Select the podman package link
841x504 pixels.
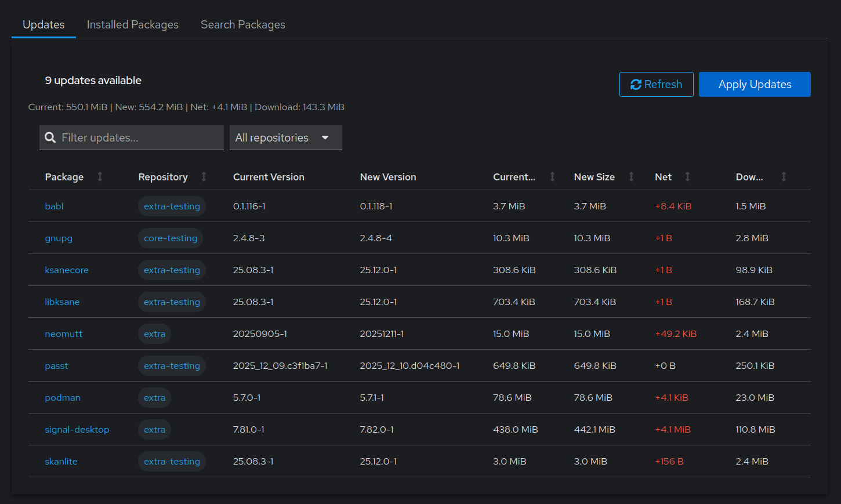pos(63,397)
